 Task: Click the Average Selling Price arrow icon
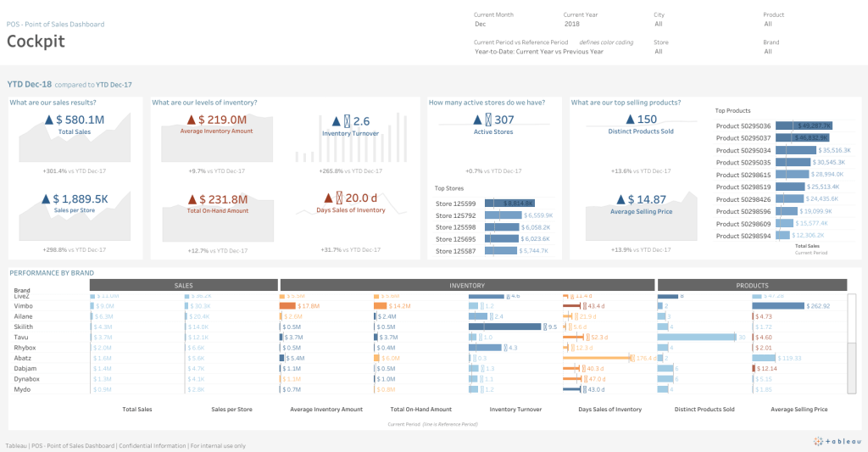click(x=623, y=199)
